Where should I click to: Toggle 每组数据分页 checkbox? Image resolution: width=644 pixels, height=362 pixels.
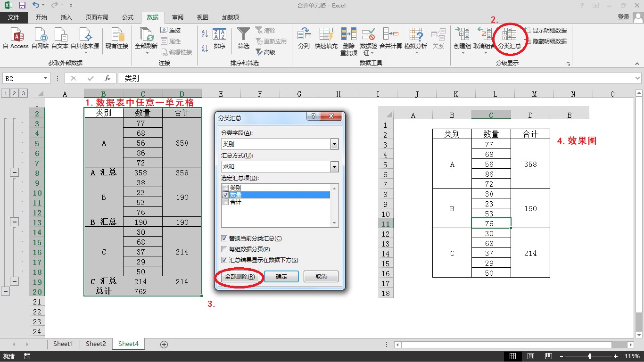(224, 249)
